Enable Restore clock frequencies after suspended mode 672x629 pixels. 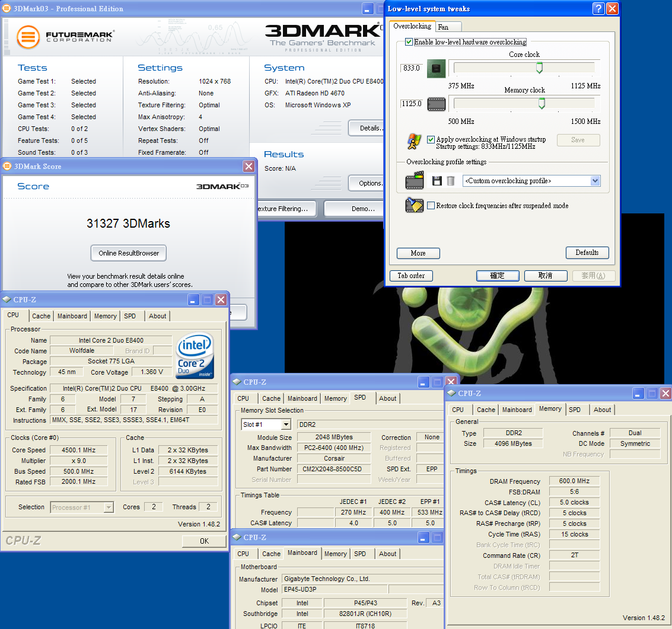click(431, 206)
